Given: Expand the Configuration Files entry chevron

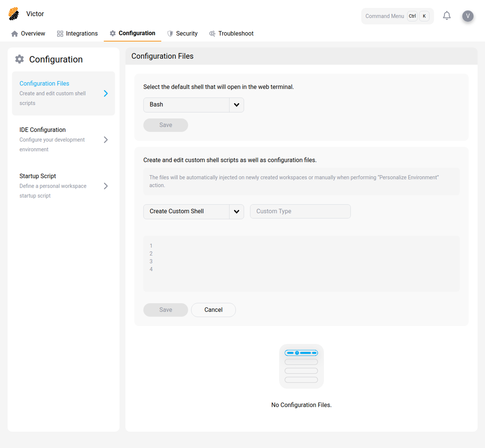Looking at the screenshot, I should point(106,93).
